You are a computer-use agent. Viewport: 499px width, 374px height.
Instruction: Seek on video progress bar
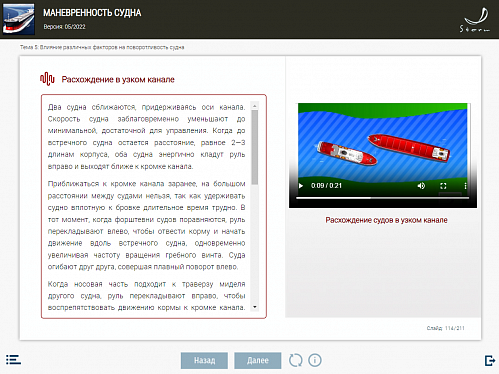(x=382, y=198)
